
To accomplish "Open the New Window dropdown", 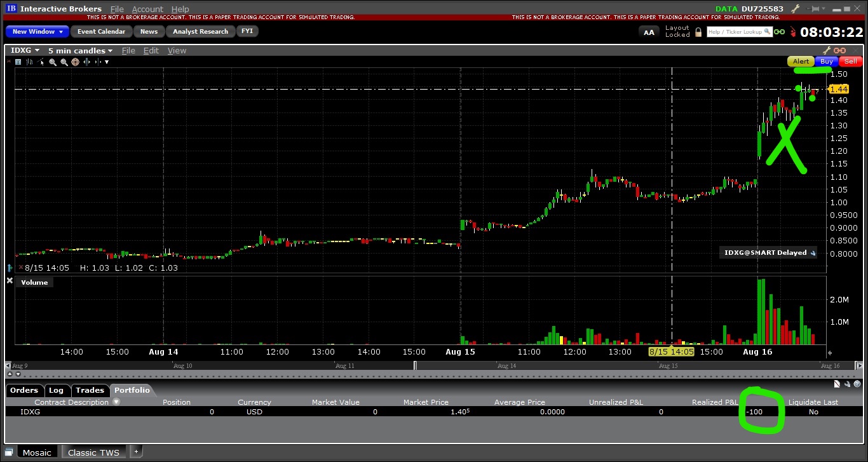I will 37,31.
